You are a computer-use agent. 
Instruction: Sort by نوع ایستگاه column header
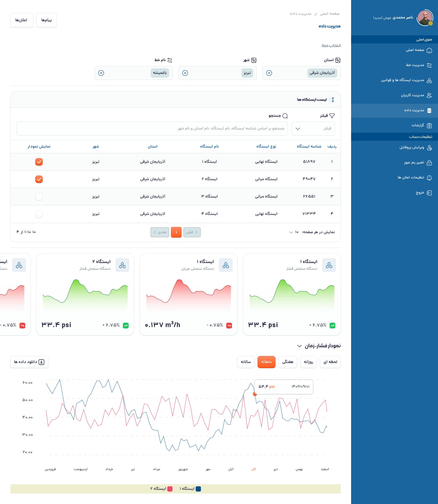(x=266, y=147)
